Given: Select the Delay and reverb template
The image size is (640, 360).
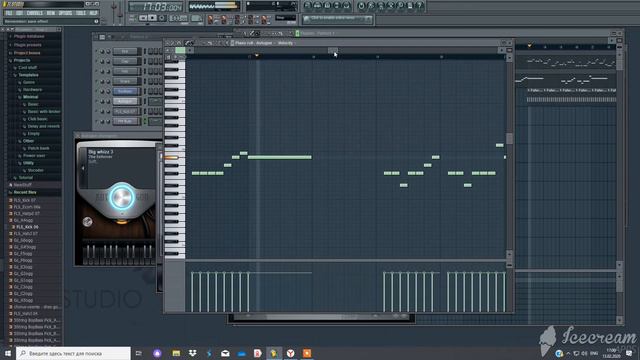Looking at the screenshot, I should (x=43, y=126).
